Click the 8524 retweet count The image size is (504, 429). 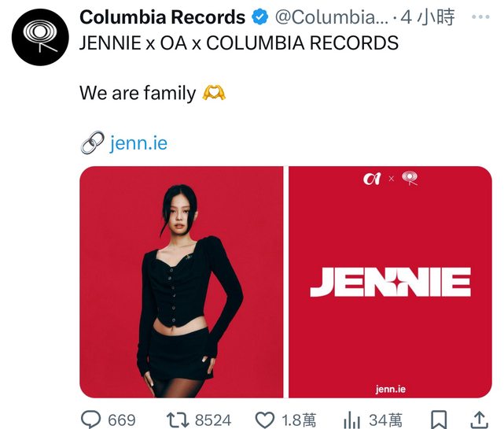tap(213, 420)
